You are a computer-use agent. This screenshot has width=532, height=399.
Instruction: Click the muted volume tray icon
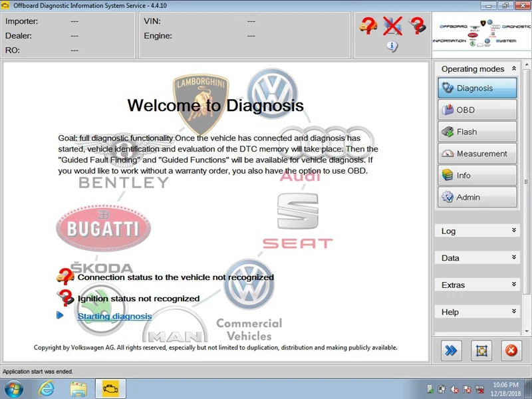pyautogui.click(x=454, y=390)
